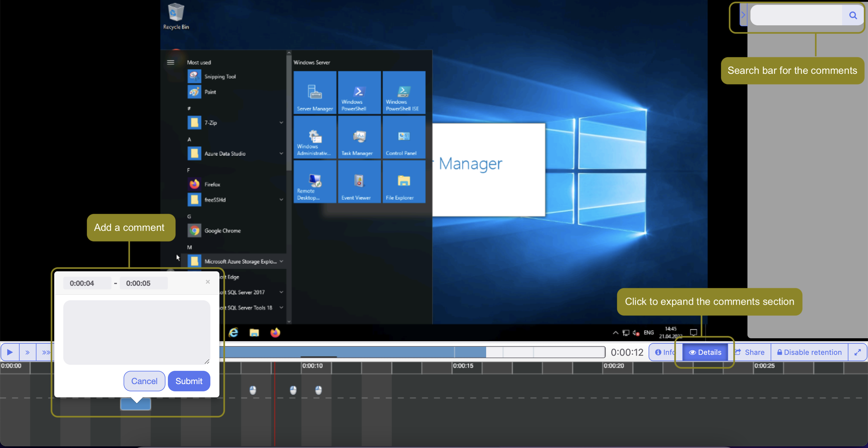Click File Explorer in the taskbar
Image resolution: width=868 pixels, height=448 pixels.
(x=254, y=333)
